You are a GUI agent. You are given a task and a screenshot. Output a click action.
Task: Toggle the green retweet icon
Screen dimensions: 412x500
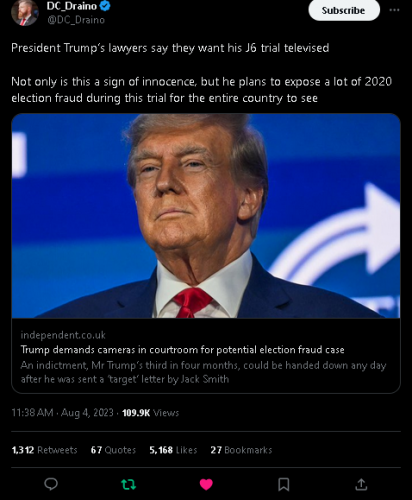pyautogui.click(x=128, y=484)
